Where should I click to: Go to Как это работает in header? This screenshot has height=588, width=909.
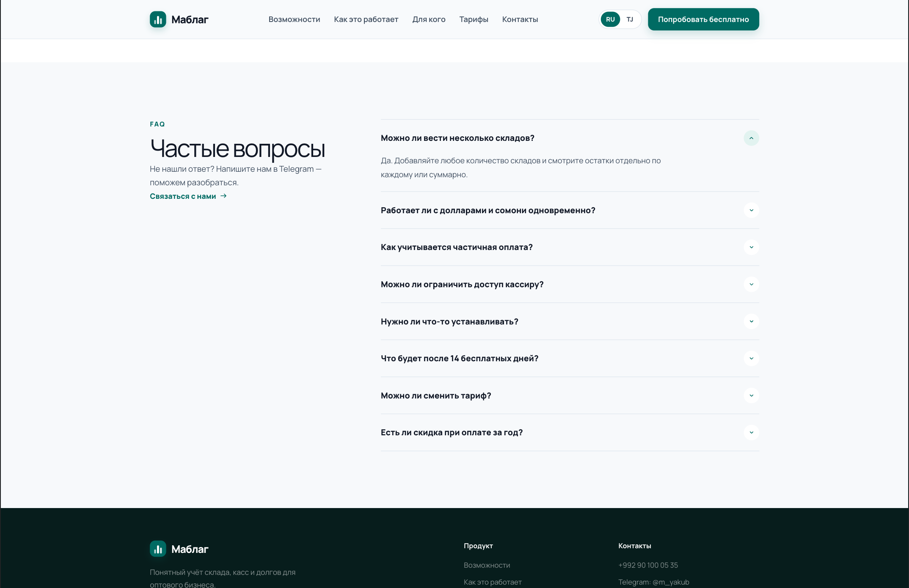click(366, 19)
